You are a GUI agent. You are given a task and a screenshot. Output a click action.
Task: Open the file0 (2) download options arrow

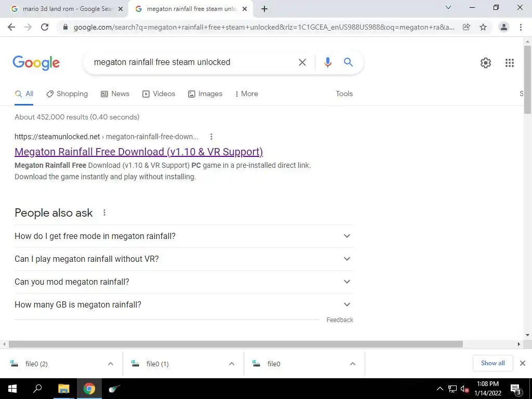click(x=111, y=364)
